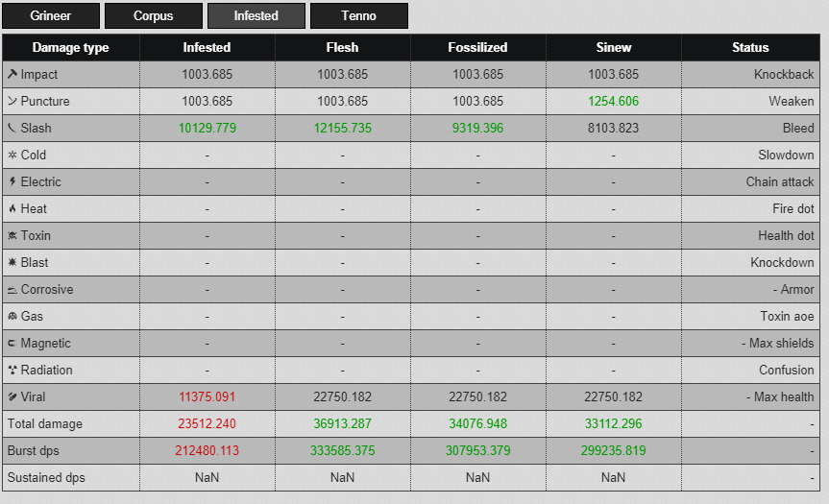Click the Heat flame icon

[x=12, y=208]
